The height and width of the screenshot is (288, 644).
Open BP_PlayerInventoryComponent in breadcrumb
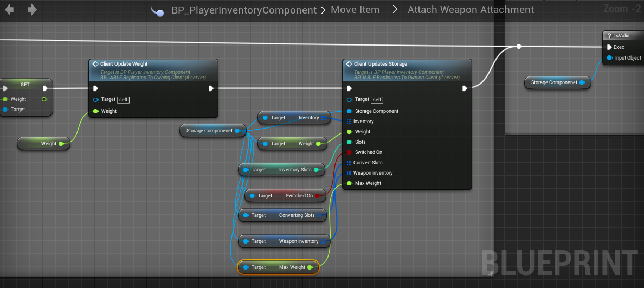243,10
